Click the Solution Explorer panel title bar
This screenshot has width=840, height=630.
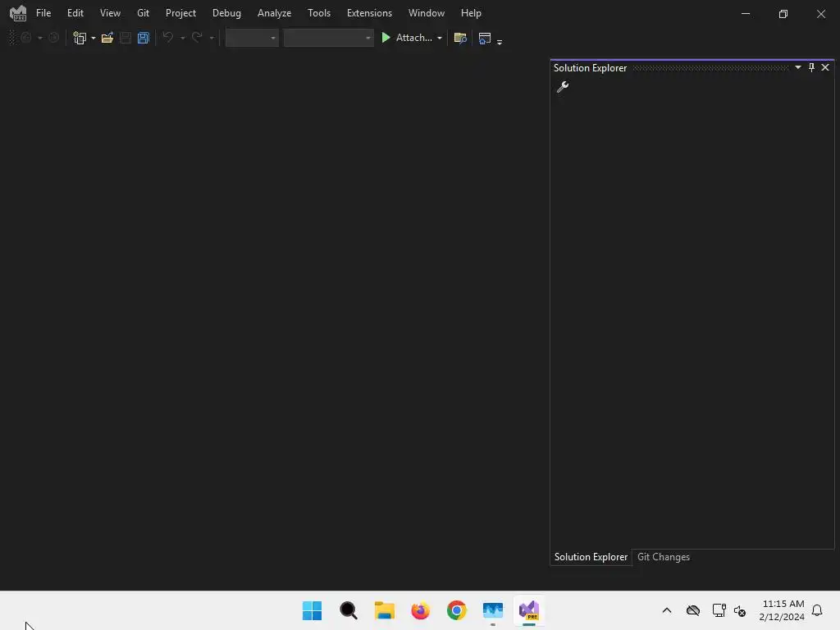671,67
